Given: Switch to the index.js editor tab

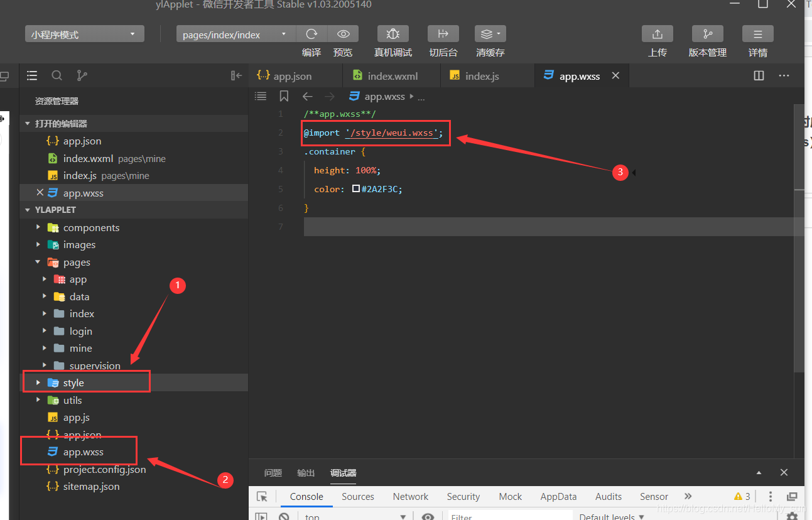Looking at the screenshot, I should point(487,75).
